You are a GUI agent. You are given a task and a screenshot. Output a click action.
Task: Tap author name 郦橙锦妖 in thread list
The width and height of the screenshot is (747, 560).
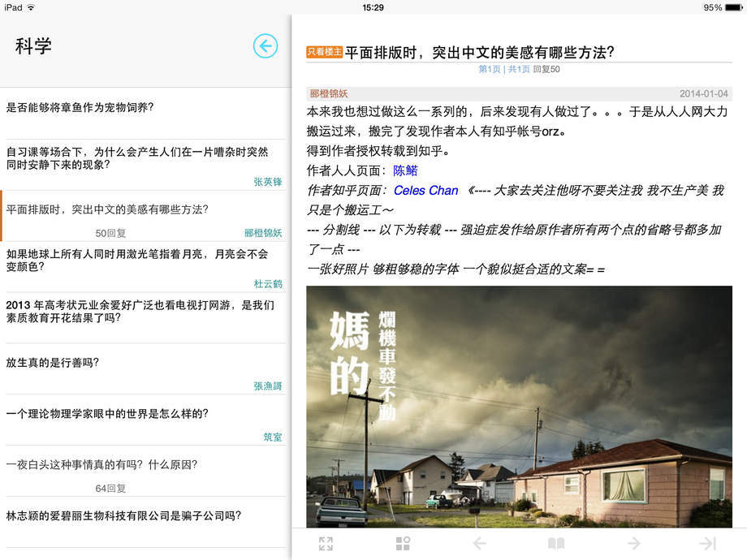tap(263, 233)
